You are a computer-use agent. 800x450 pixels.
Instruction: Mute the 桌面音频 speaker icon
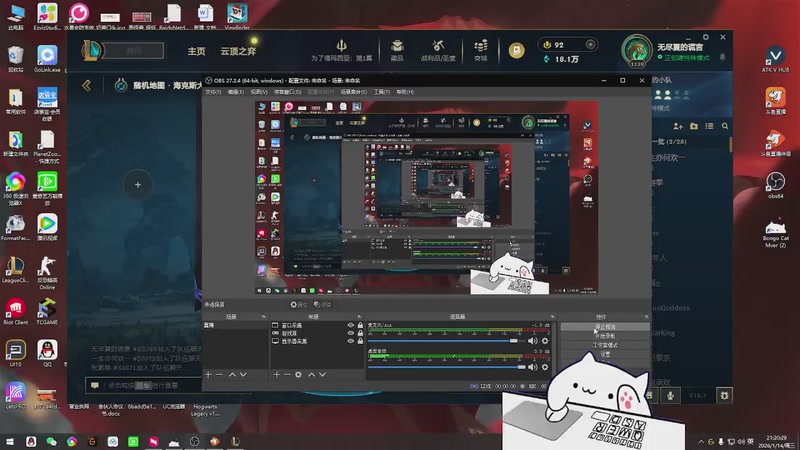click(x=533, y=367)
